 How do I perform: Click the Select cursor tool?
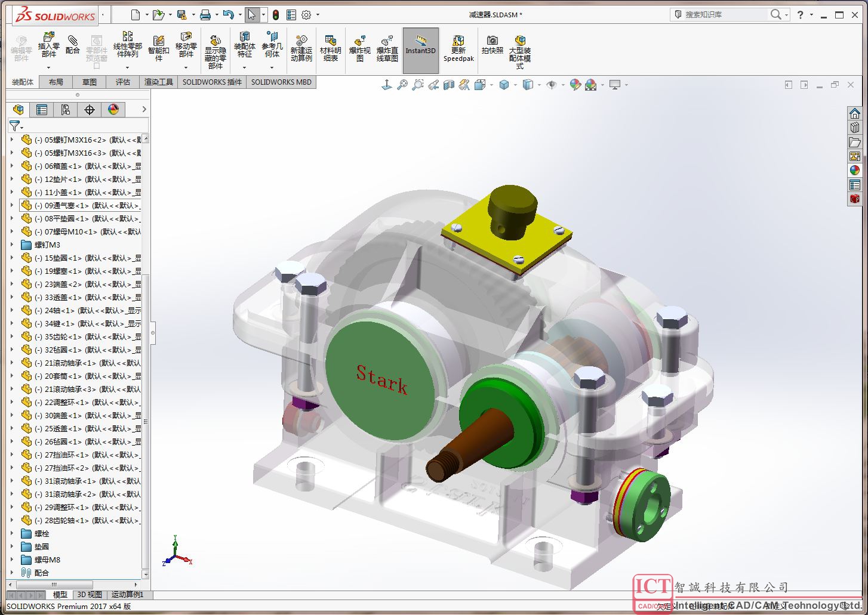[x=252, y=15]
